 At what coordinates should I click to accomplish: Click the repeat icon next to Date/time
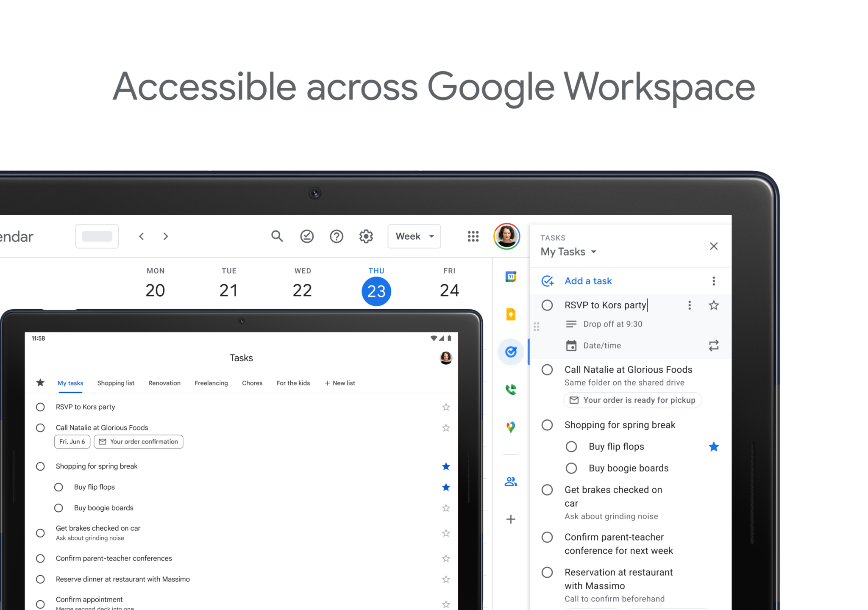click(714, 346)
